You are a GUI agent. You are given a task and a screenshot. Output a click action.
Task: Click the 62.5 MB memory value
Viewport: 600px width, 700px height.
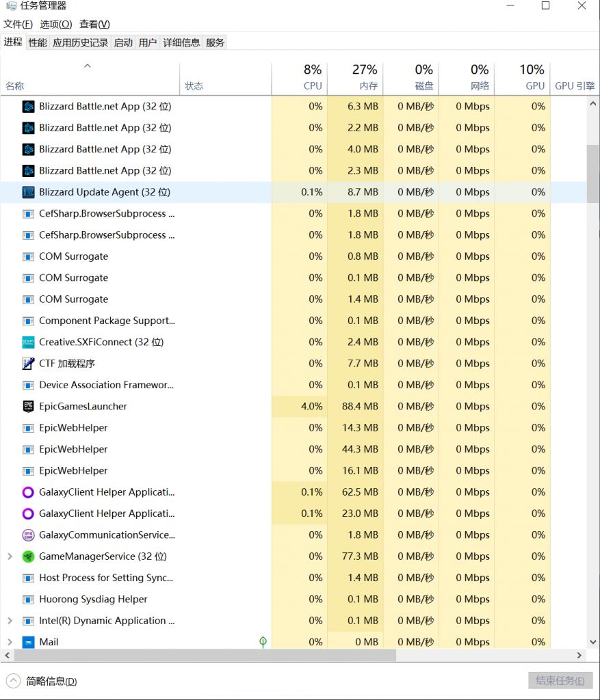(360, 492)
